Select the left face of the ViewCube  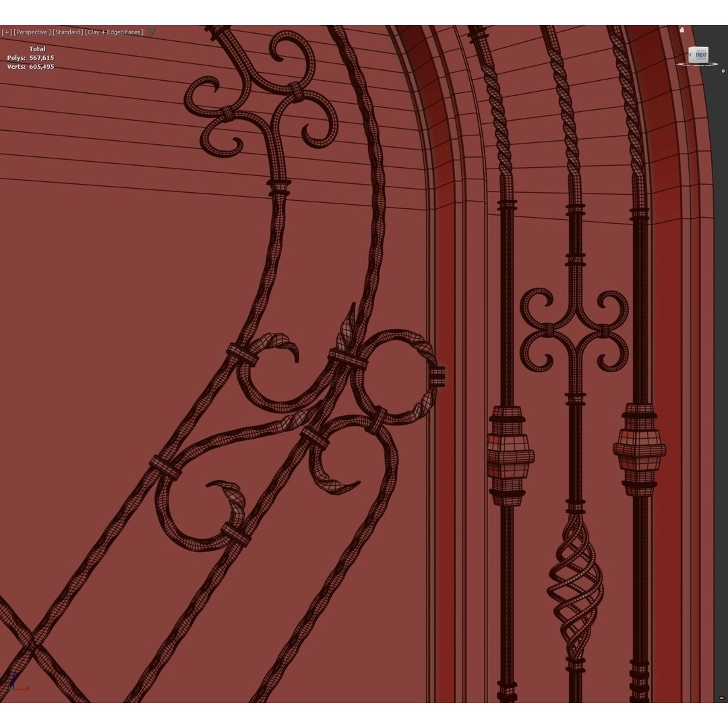[x=692, y=56]
